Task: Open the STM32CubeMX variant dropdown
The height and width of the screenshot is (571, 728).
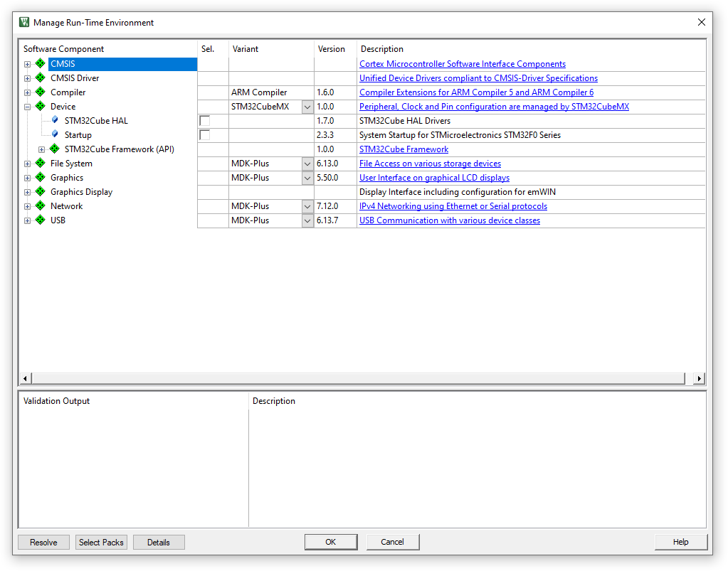Action: click(x=307, y=107)
